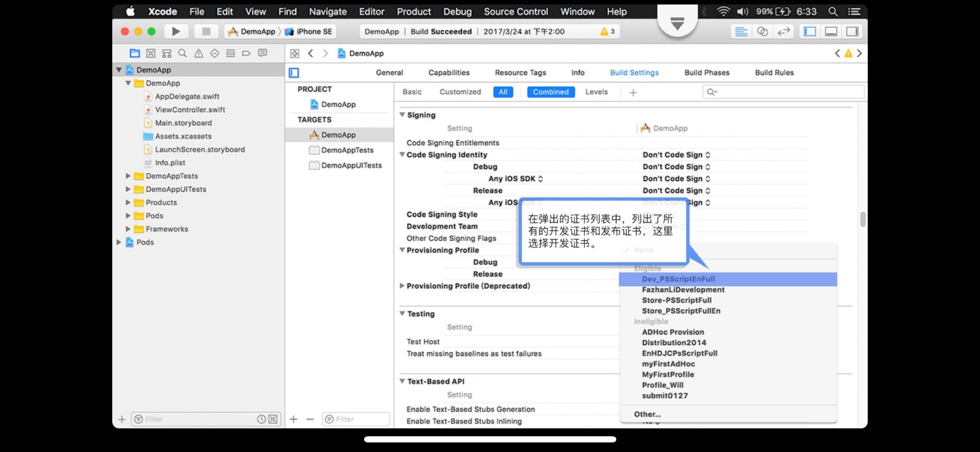Screen dimensions: 980x452
Task: Collapse the Testing section
Action: coord(402,313)
